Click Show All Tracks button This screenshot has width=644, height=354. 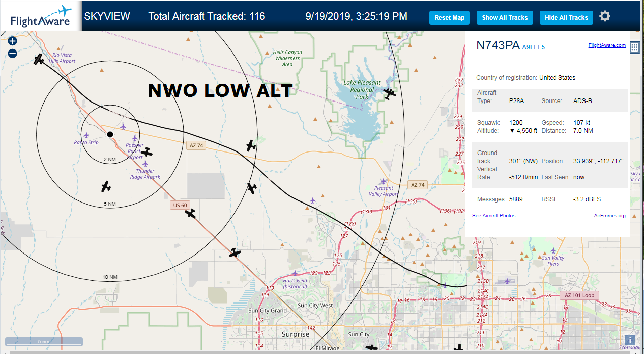click(504, 18)
